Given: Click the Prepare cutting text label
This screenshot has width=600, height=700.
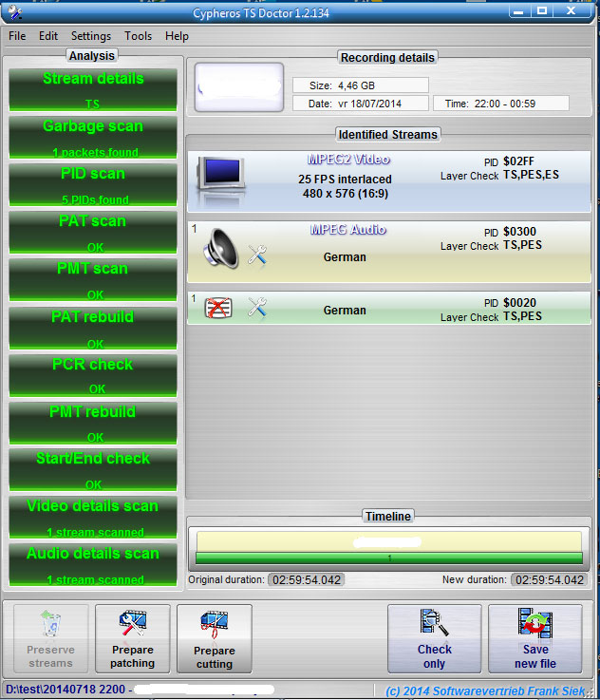Looking at the screenshot, I should (x=215, y=657).
